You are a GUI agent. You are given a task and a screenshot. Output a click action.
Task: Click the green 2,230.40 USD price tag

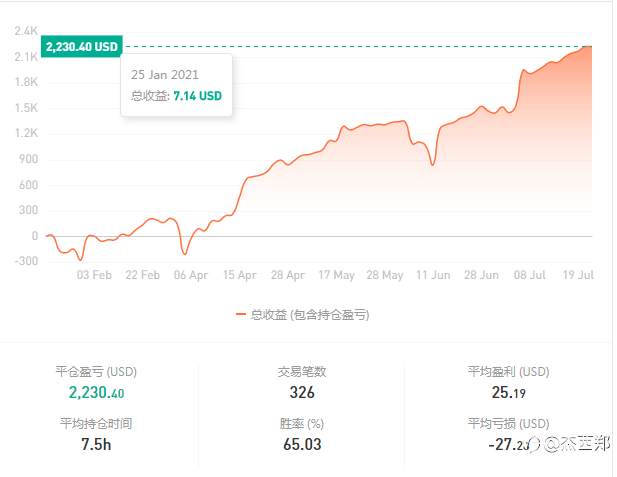(82, 46)
